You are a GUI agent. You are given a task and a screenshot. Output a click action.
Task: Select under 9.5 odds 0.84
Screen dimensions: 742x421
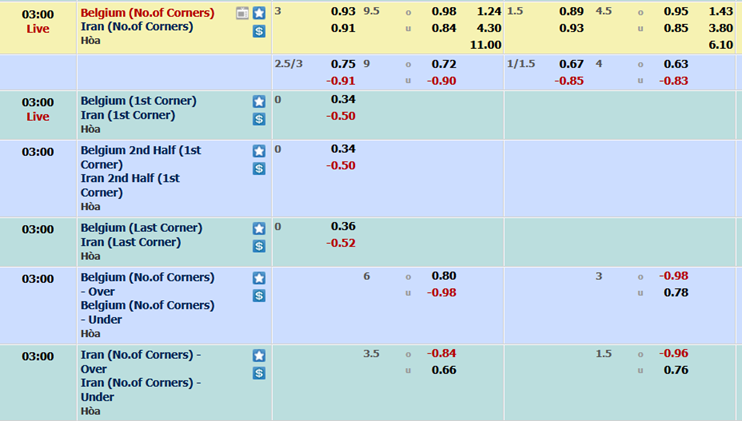pyautogui.click(x=444, y=28)
